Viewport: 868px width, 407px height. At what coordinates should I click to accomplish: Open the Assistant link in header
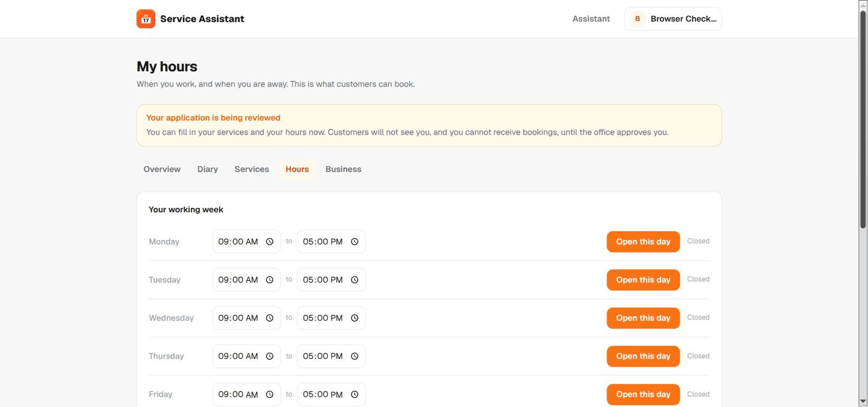pos(591,18)
